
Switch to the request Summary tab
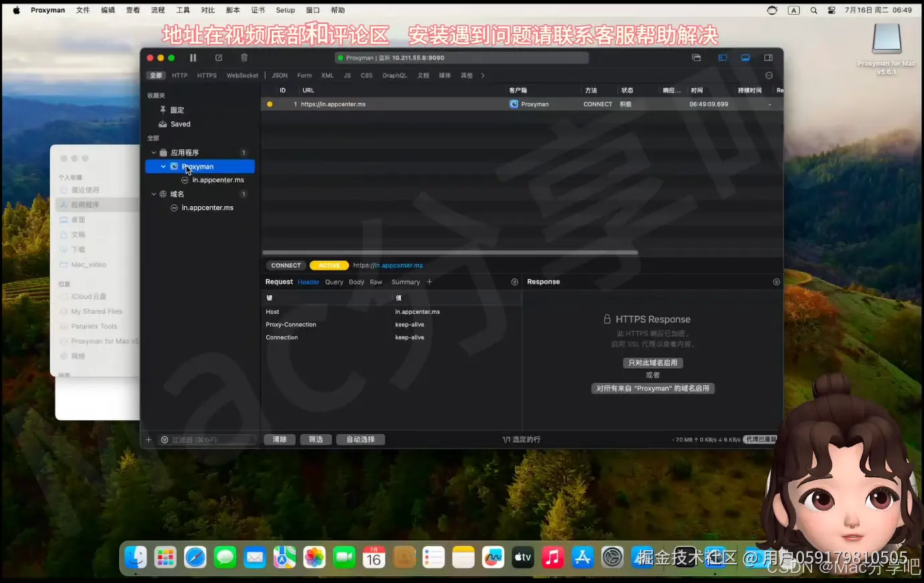[x=406, y=282]
